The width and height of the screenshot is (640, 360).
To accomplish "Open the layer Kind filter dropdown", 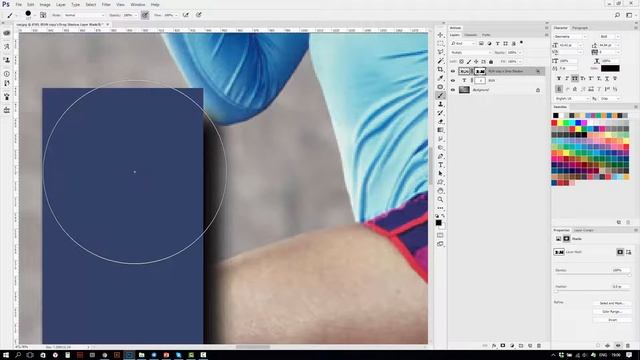I will pyautogui.click(x=463, y=43).
